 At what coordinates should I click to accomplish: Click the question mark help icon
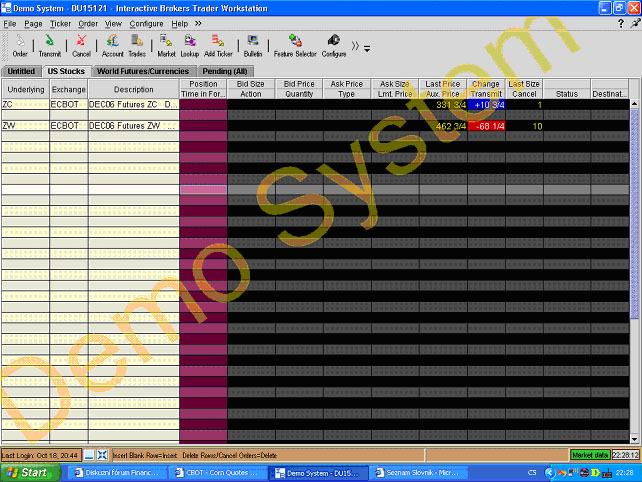[621, 24]
